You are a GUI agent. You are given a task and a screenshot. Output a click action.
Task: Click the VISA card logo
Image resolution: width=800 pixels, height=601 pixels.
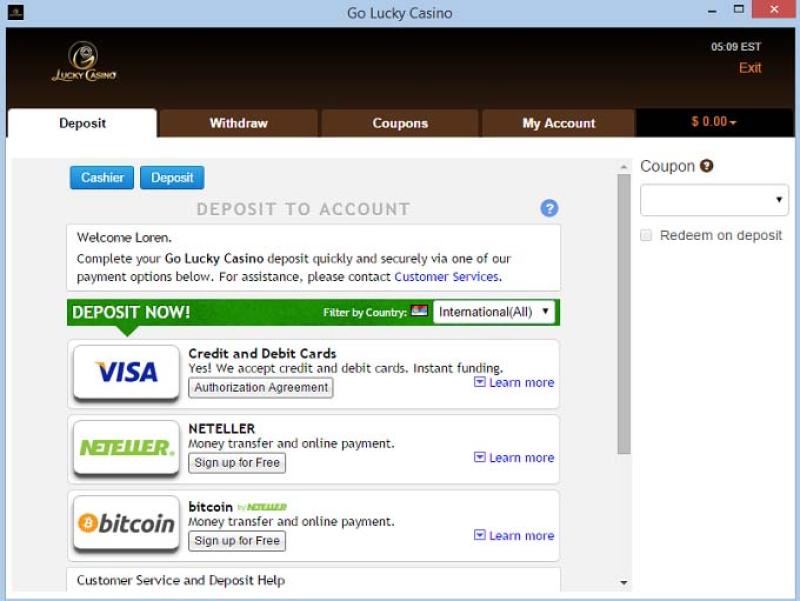(x=126, y=373)
